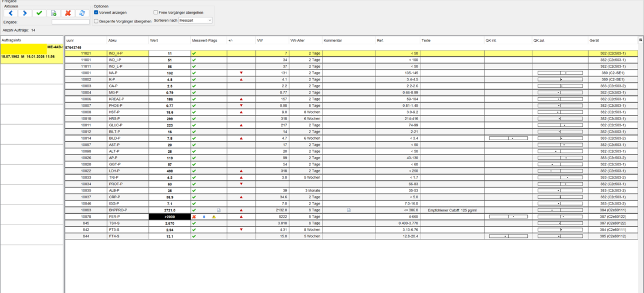Click the yellow warning icon in FER-P row
Screen dimensions: 644x293
click(x=214, y=217)
